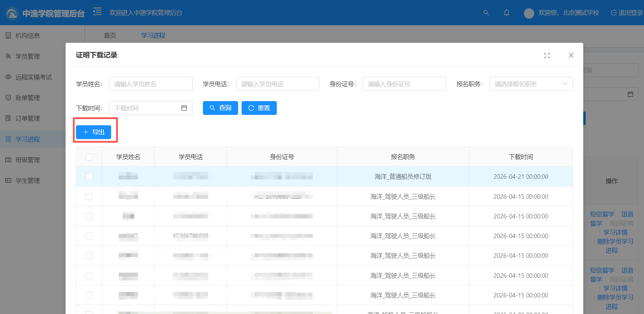This screenshot has width=644, height=314.
Task: Click the 学员姓名 input field
Action: [151, 84]
